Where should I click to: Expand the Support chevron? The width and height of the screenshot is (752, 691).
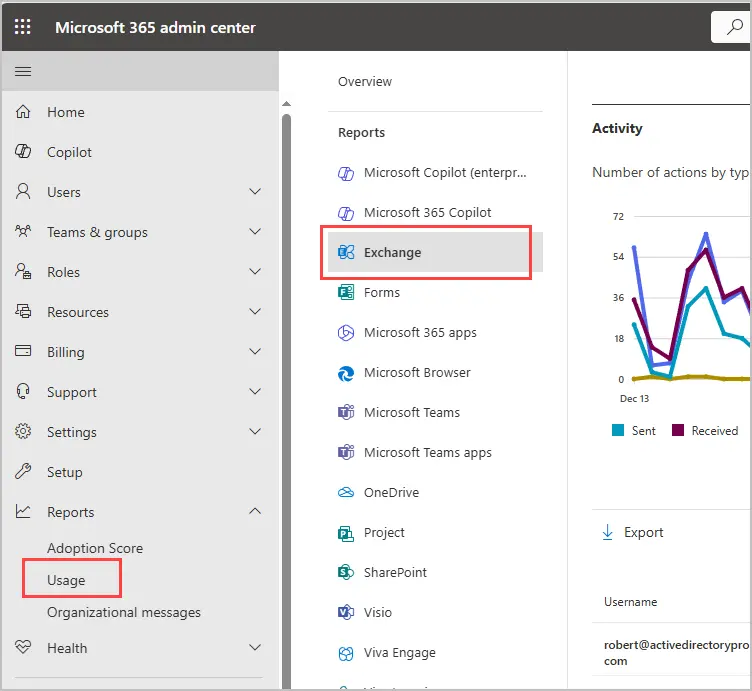click(x=255, y=391)
